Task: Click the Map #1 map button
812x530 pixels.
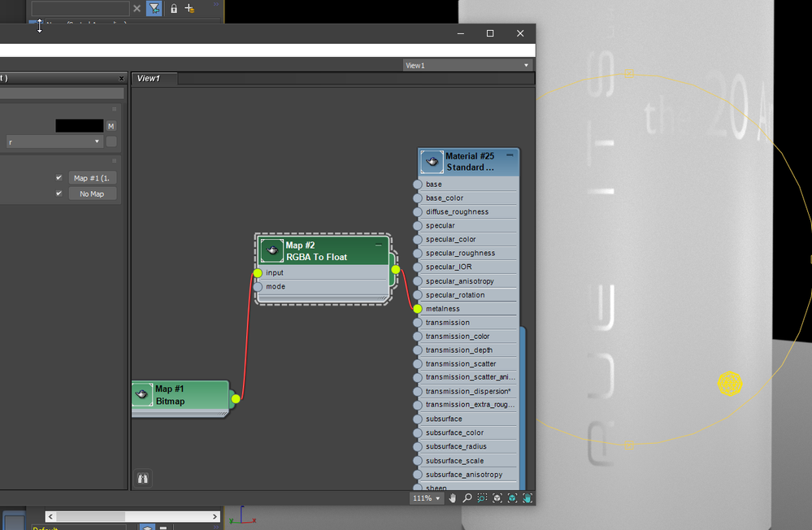Action: (92, 178)
